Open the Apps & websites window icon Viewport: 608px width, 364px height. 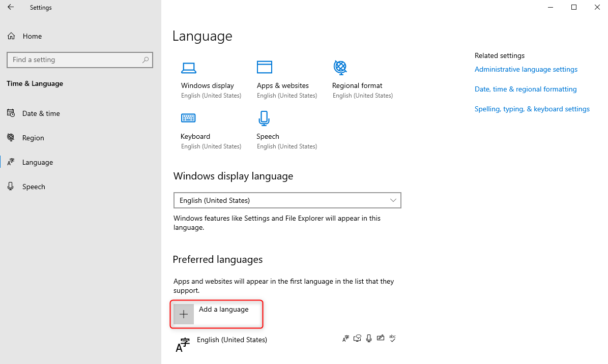coord(265,67)
